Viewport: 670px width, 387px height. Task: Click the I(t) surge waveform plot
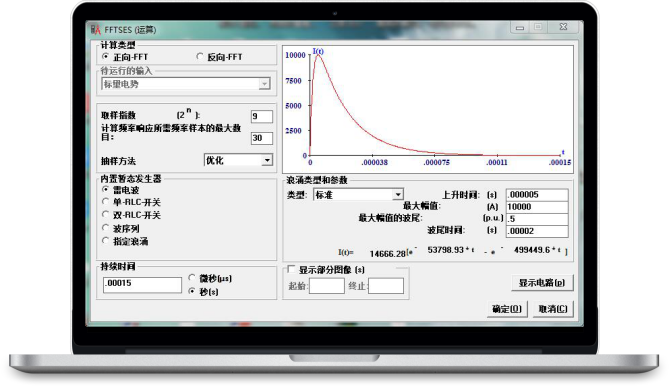click(x=428, y=109)
